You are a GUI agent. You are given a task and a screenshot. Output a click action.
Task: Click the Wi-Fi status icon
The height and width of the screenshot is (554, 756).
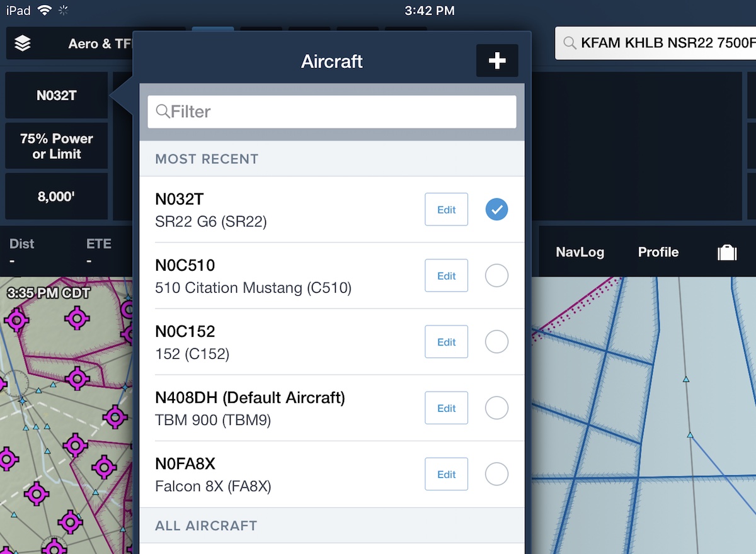click(x=44, y=10)
